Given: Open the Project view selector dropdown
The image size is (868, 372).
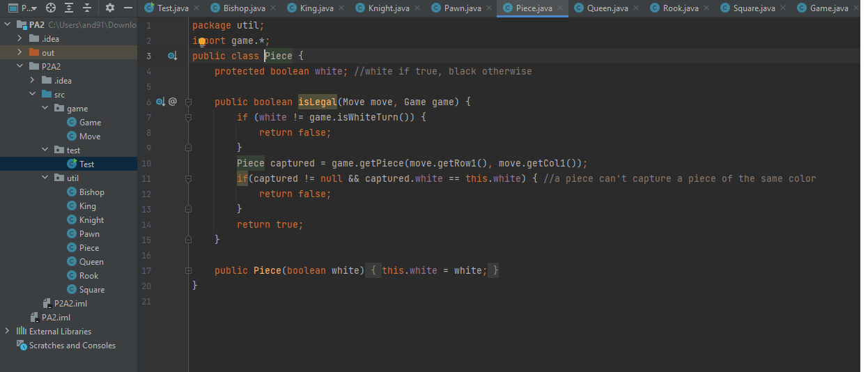Looking at the screenshot, I should 24,8.
